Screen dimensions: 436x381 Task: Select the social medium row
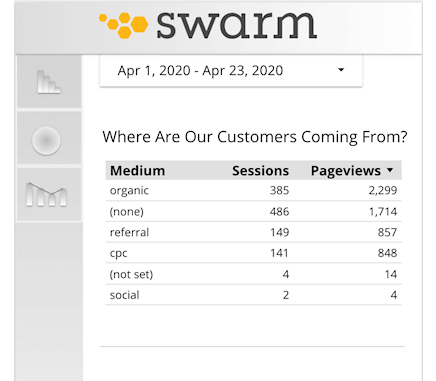tap(253, 295)
